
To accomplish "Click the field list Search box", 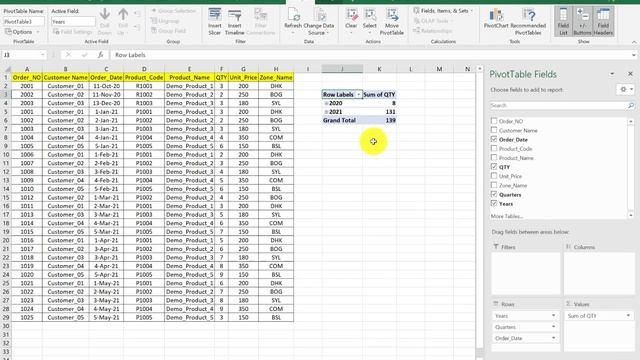I will click(558, 105).
